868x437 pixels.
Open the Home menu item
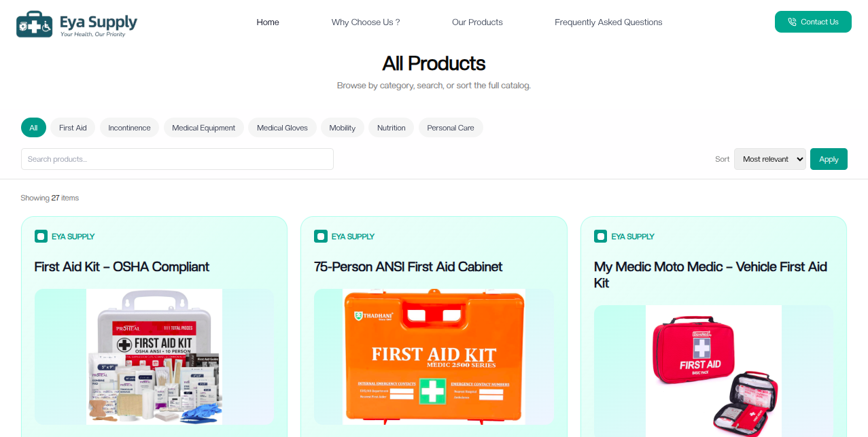point(268,22)
